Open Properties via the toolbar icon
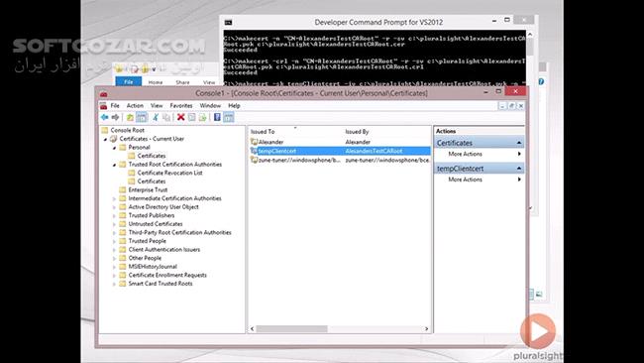 tap(192, 118)
